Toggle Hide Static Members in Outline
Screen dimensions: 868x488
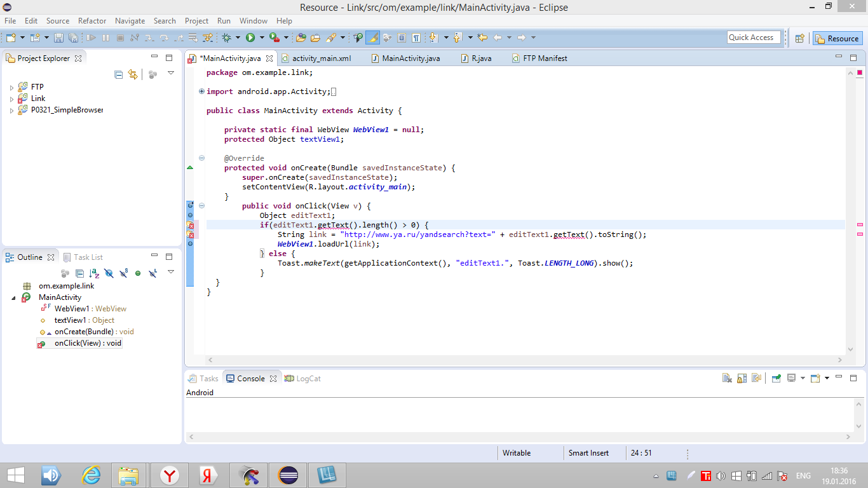point(123,273)
